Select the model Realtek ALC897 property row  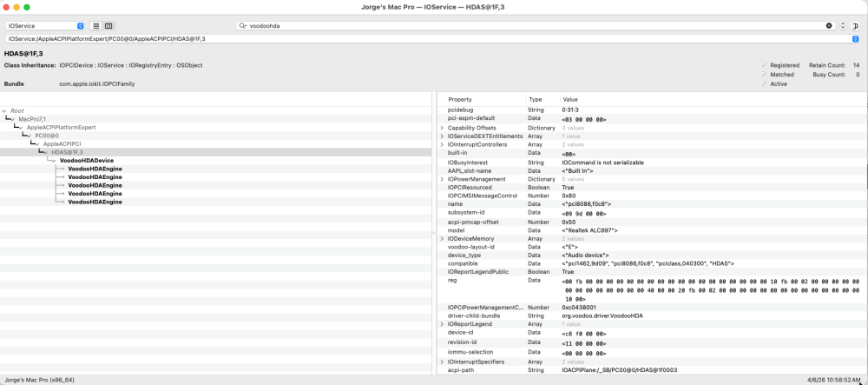[x=652, y=230]
